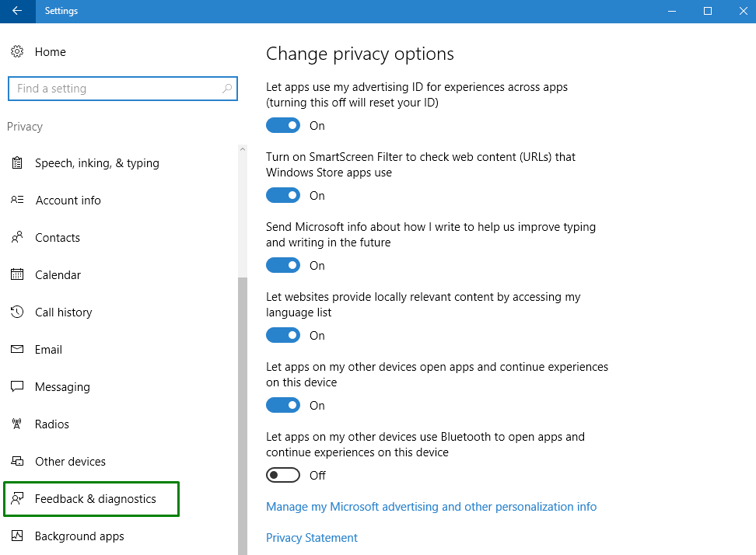This screenshot has height=555, width=756.
Task: Click the sidebar scroll up arrow
Action: (242, 149)
